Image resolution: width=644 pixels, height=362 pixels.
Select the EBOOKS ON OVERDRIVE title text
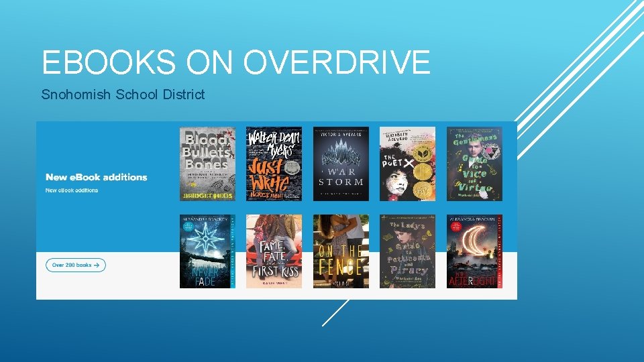(x=236, y=62)
